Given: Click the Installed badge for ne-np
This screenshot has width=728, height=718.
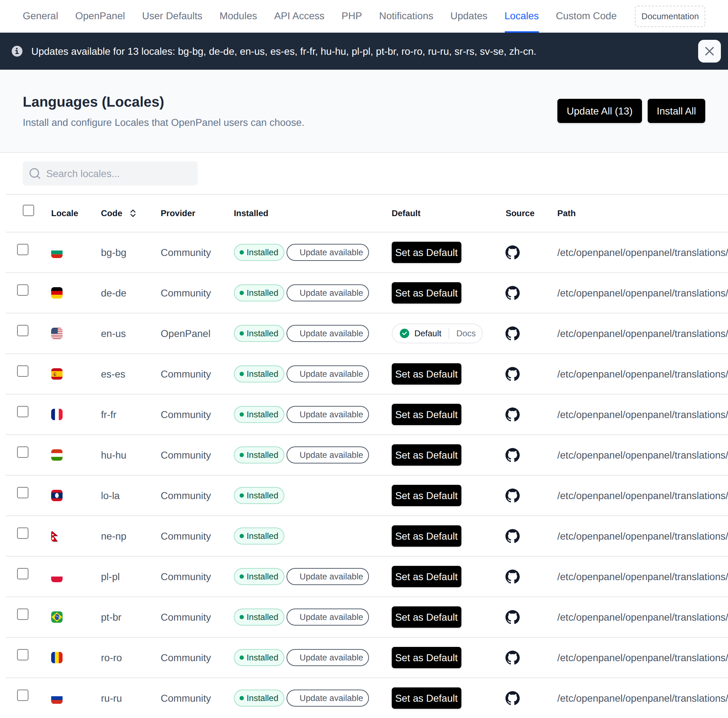Looking at the screenshot, I should (x=259, y=536).
